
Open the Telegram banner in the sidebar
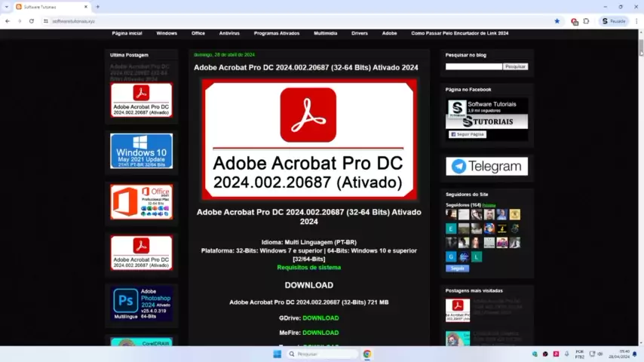486,167
